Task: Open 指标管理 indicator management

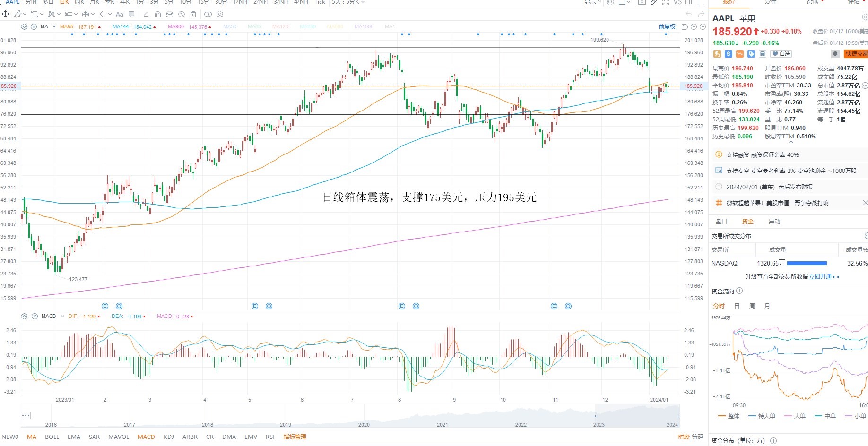Action: 295,437
